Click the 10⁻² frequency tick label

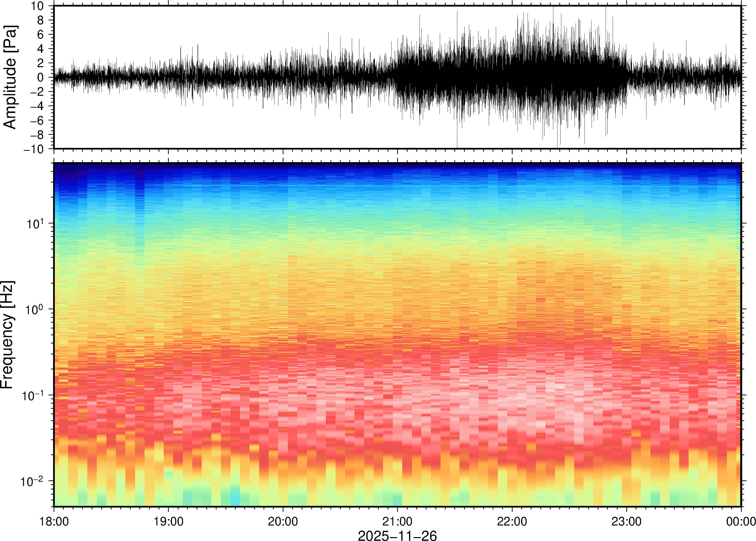pyautogui.click(x=32, y=481)
